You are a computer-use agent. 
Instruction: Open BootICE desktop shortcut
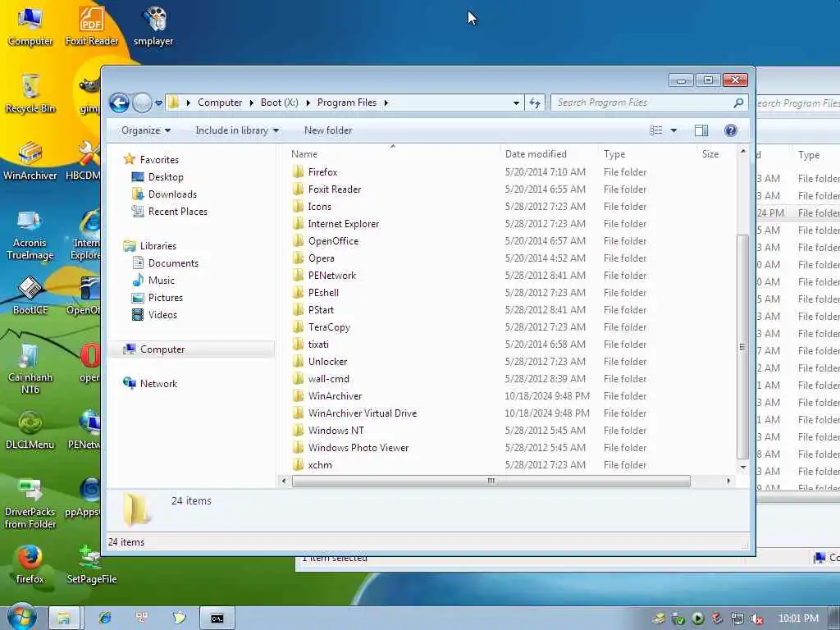(x=30, y=294)
